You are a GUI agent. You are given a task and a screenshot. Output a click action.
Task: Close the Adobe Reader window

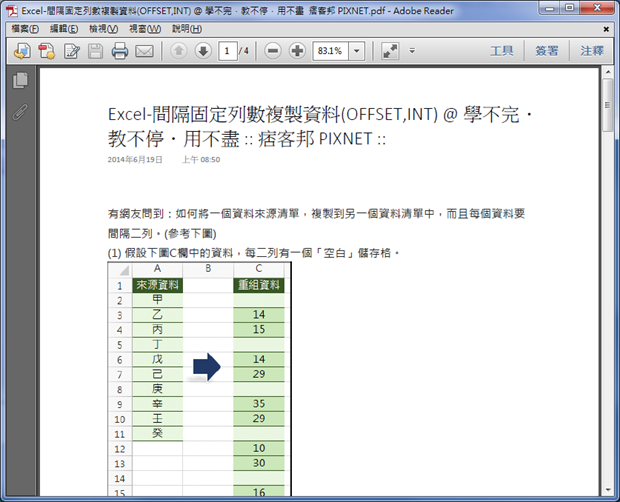(598, 8)
